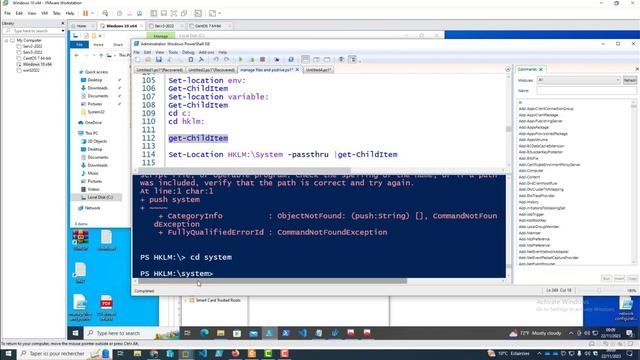Select win52022 in the VMware Library
The height and width of the screenshot is (360, 640).
pyautogui.click(x=31, y=70)
